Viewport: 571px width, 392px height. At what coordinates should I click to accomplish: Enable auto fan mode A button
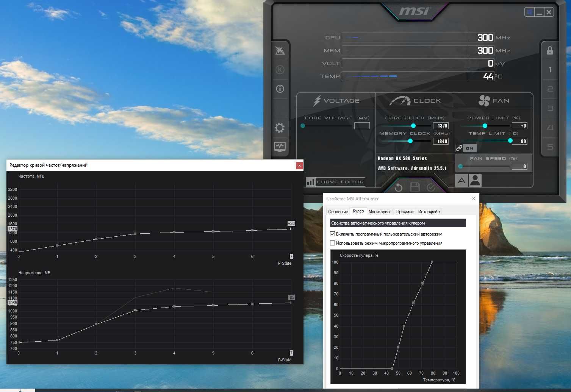[461, 181]
